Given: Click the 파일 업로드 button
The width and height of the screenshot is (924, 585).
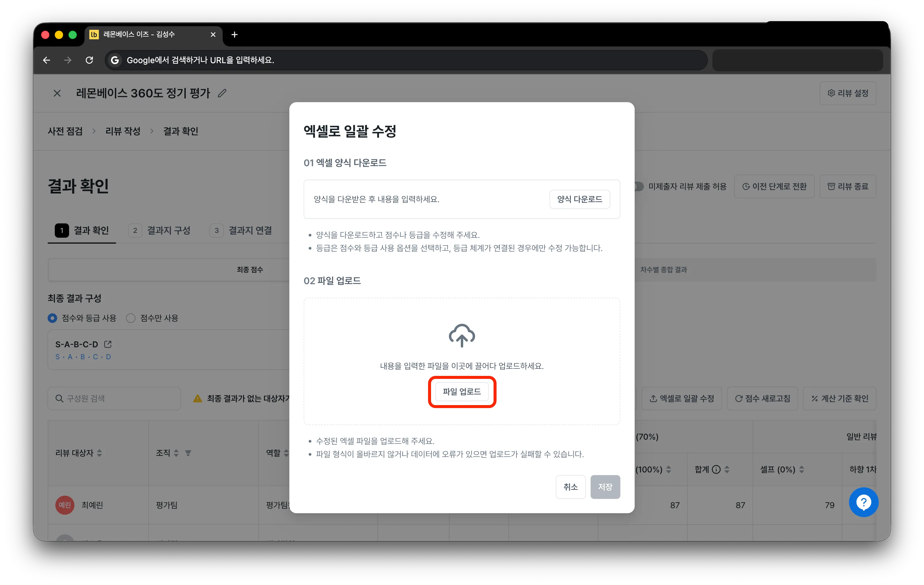Looking at the screenshot, I should coord(462,391).
